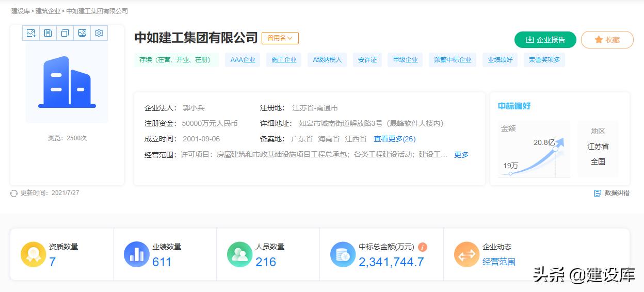
Task: Select the AAA企业 tag
Action: 243,60
